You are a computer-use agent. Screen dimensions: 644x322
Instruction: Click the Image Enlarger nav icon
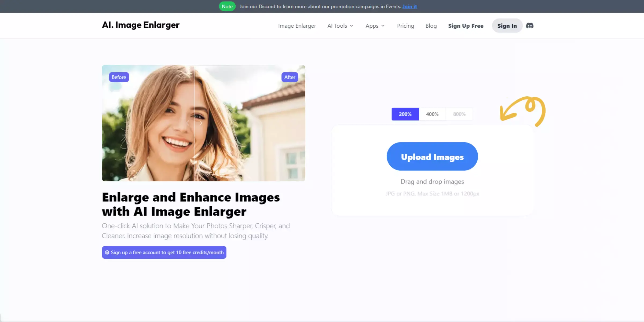297,25
